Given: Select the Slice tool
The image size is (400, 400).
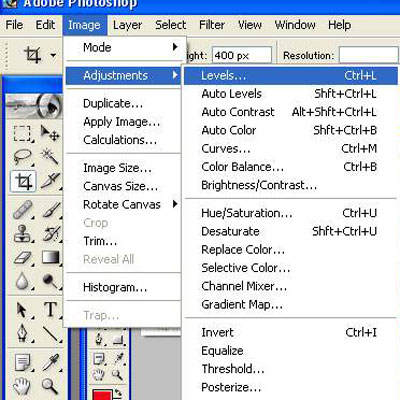Looking at the screenshot, I should tap(50, 182).
